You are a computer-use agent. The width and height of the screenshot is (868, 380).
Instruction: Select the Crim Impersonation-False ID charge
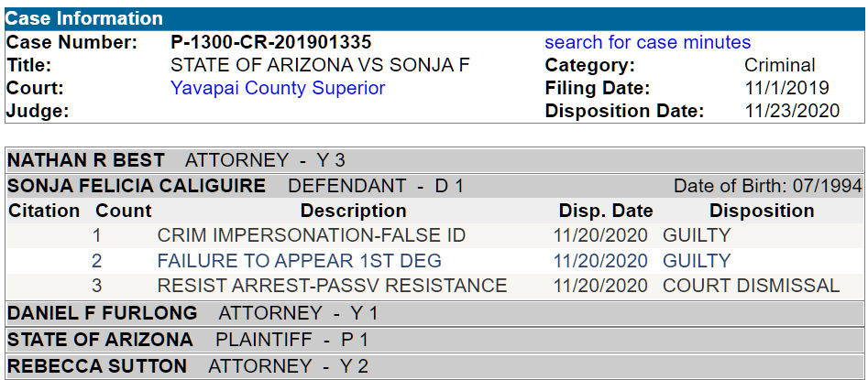point(312,235)
